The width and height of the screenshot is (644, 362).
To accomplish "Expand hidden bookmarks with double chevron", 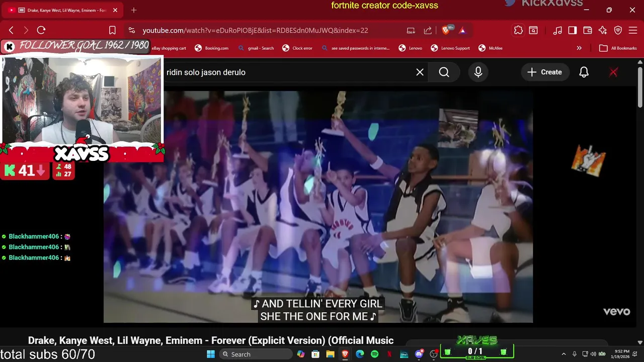I will 579,48.
